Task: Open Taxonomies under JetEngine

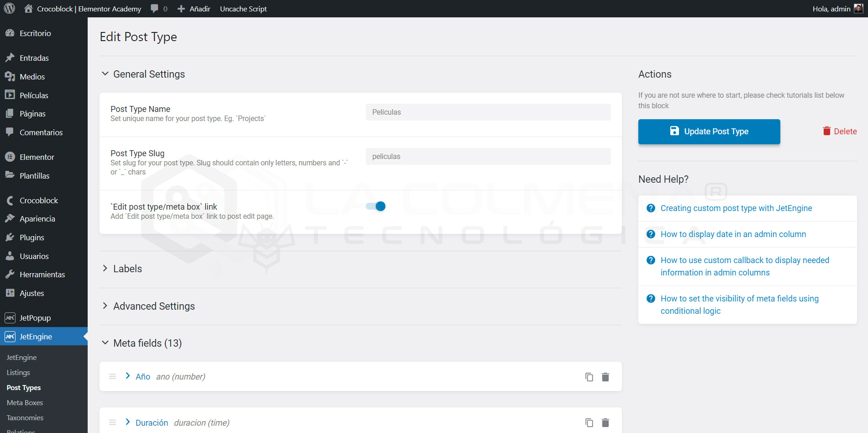Action: pyautogui.click(x=25, y=417)
